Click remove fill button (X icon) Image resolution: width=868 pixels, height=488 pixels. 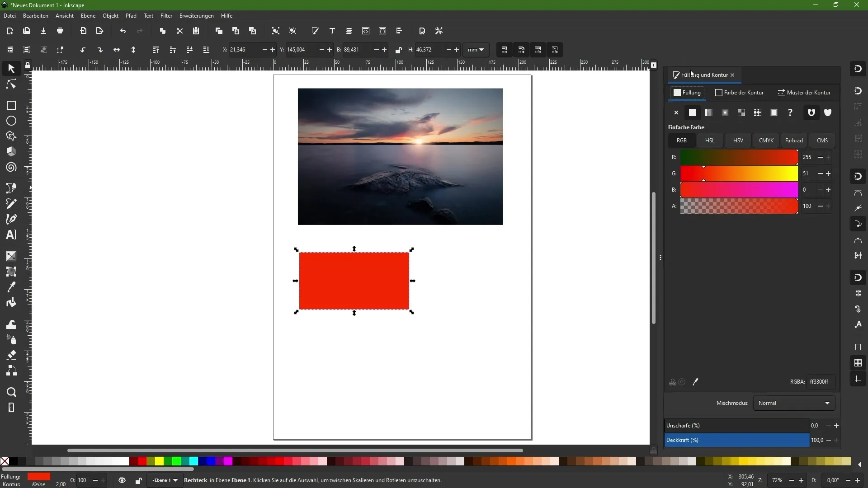pos(676,112)
